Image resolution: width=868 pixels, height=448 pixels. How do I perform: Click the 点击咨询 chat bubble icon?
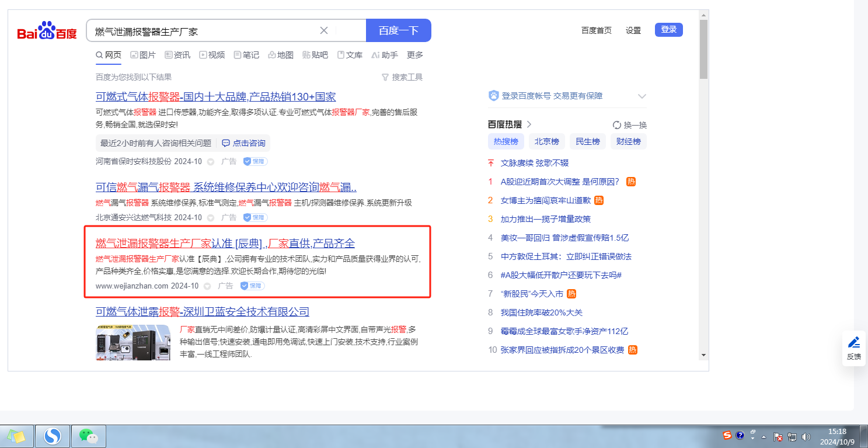point(226,143)
